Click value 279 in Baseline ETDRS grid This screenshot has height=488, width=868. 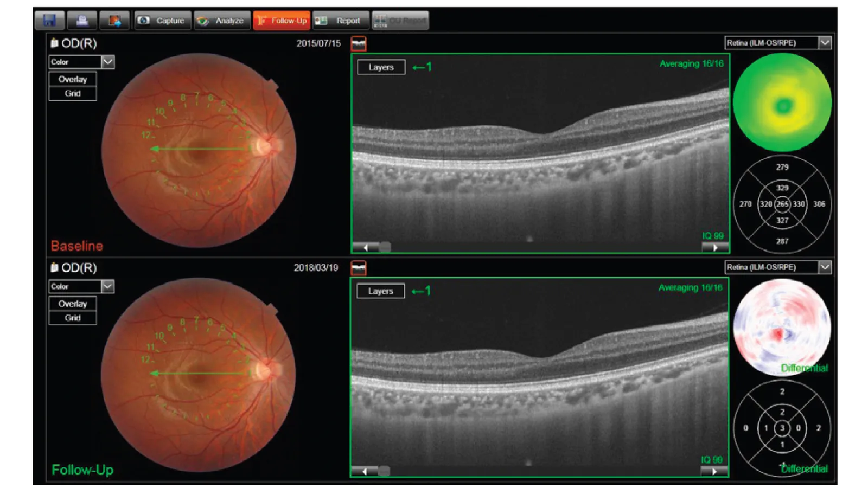(x=782, y=167)
